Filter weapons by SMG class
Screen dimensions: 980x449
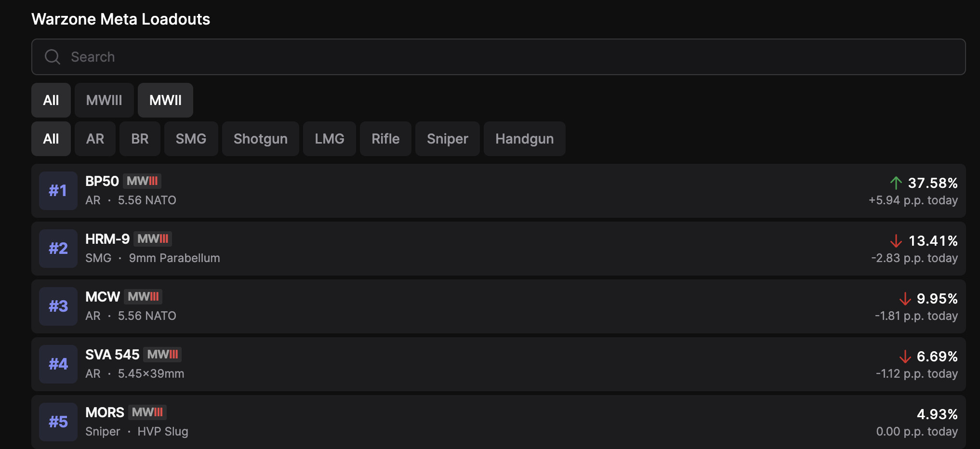click(x=191, y=139)
